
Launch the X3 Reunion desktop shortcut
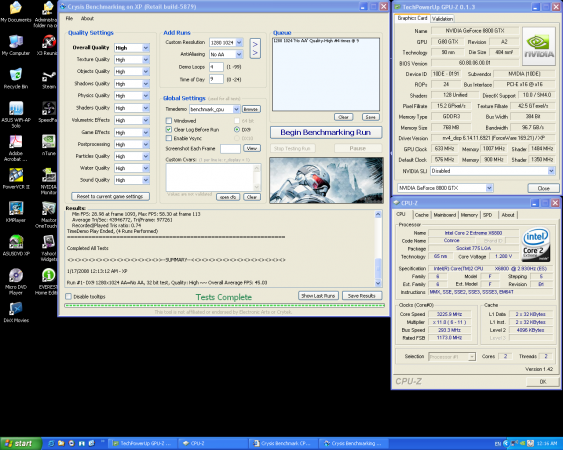[48, 45]
